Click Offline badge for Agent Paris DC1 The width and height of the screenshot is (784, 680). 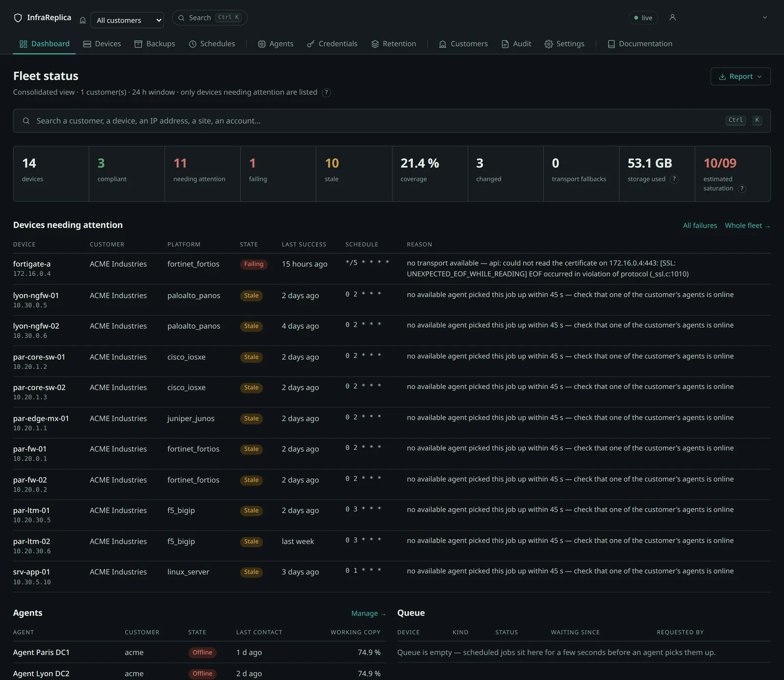click(202, 652)
